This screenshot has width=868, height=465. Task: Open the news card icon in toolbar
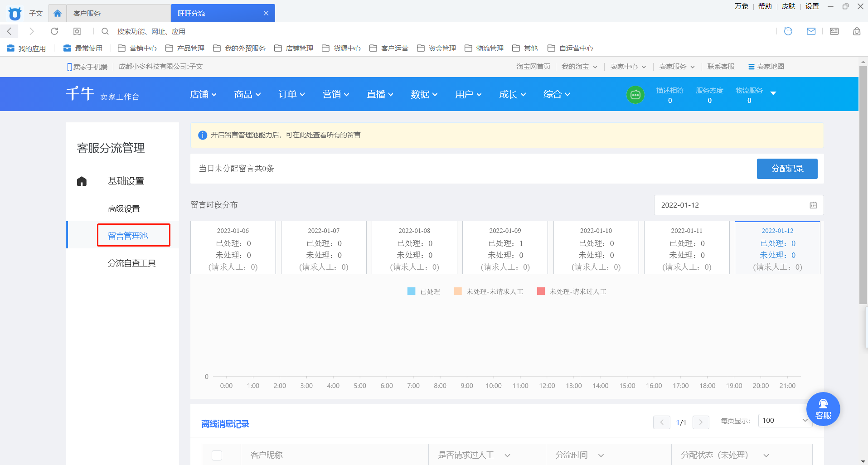click(x=834, y=31)
